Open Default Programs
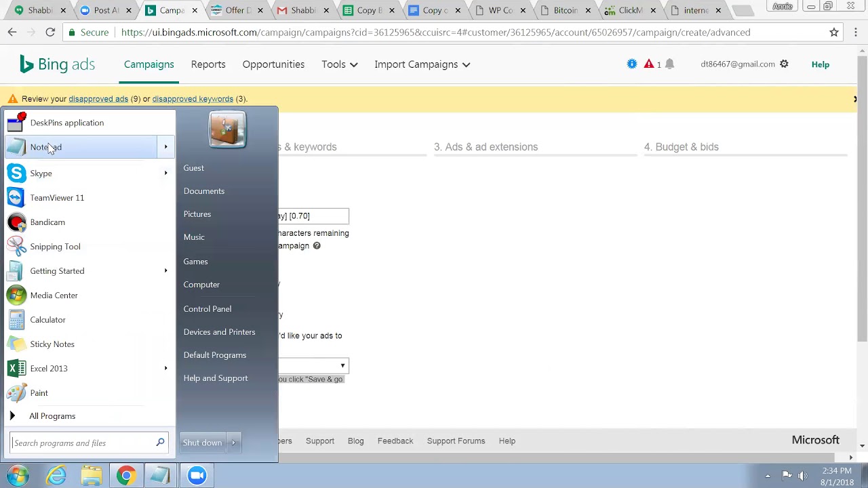This screenshot has height=488, width=868. (x=214, y=355)
